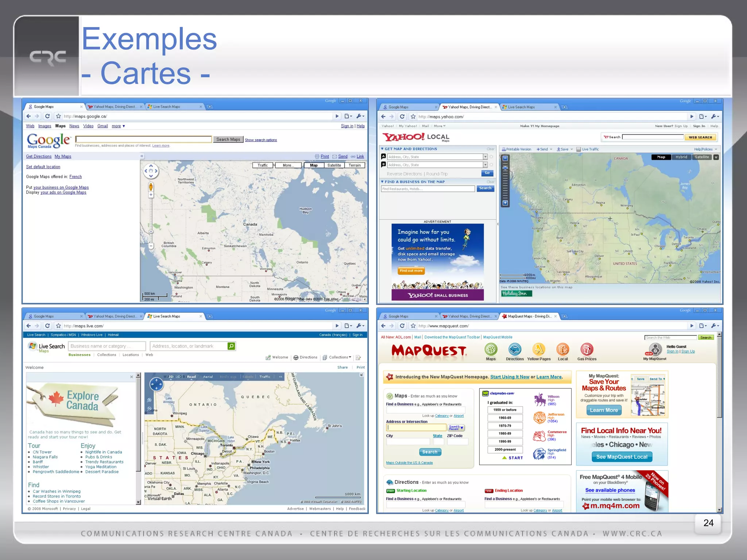Click the green Live Search magnifier icon
The width and height of the screenshot is (747, 560).
click(231, 346)
